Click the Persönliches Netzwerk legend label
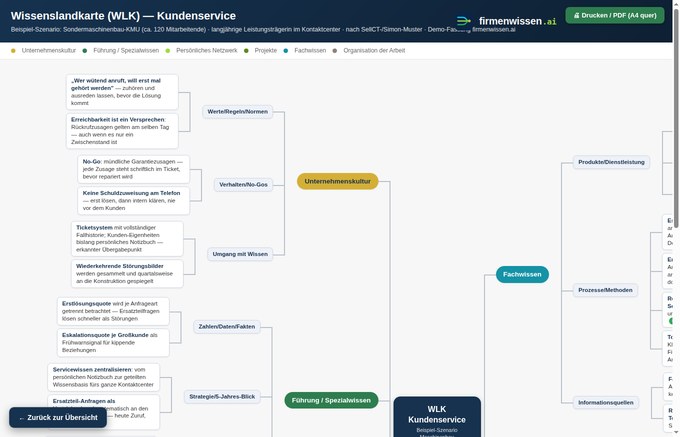The width and height of the screenshot is (680, 437). click(x=206, y=51)
